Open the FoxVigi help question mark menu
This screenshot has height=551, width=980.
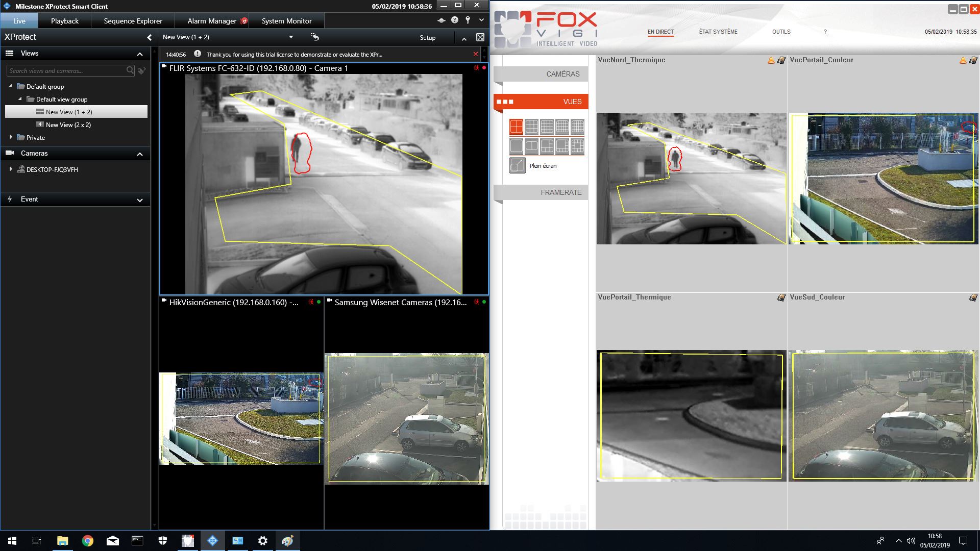pyautogui.click(x=825, y=32)
